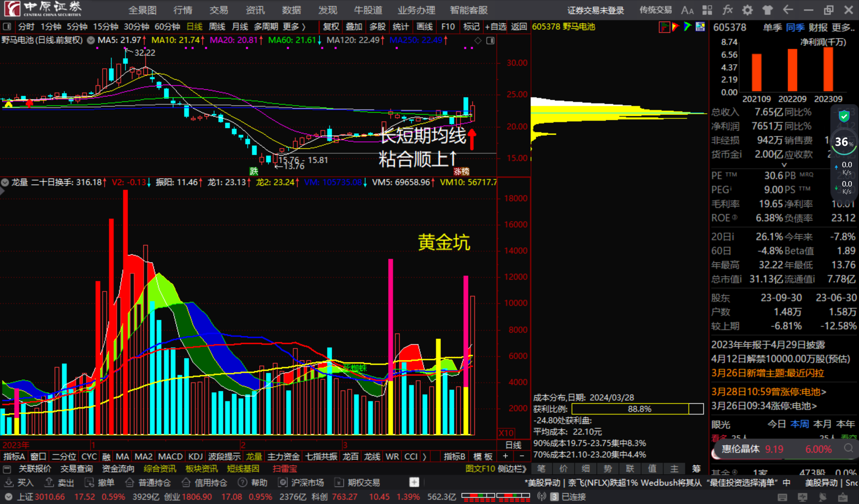This screenshot has height=504, width=859.
Task: Click the 36% circular speed gauge
Action: click(x=844, y=143)
